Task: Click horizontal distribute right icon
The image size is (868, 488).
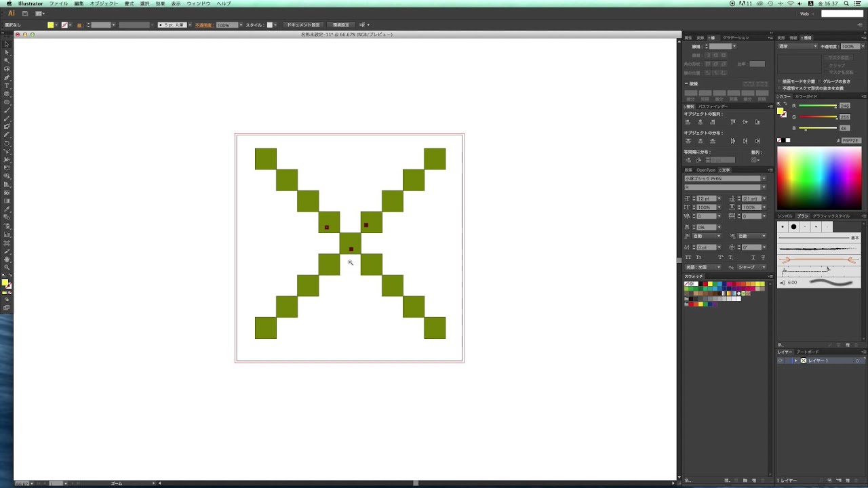Action: 757,141
